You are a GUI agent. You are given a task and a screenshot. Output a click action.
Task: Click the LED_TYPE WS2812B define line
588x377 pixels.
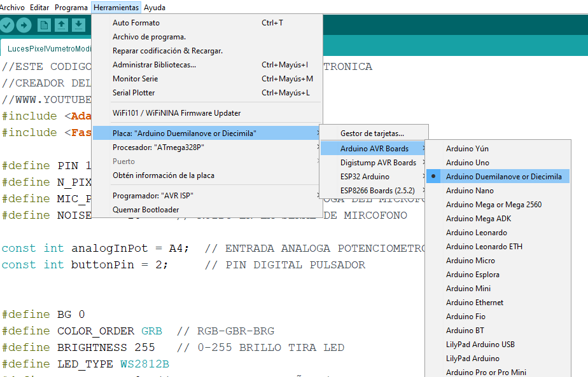pyautogui.click(x=85, y=364)
